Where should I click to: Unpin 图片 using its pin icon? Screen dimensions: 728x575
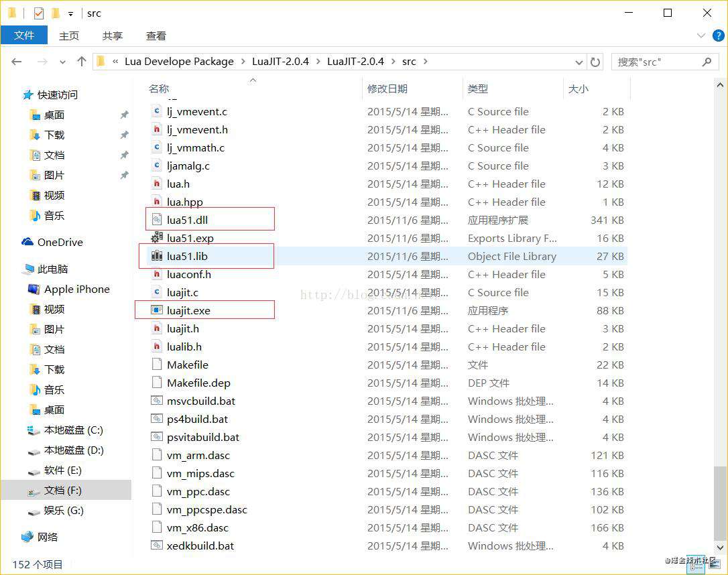tap(124, 175)
